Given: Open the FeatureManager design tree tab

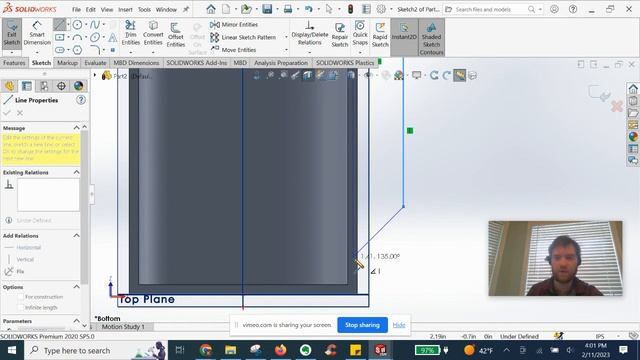Looking at the screenshot, I should point(9,86).
